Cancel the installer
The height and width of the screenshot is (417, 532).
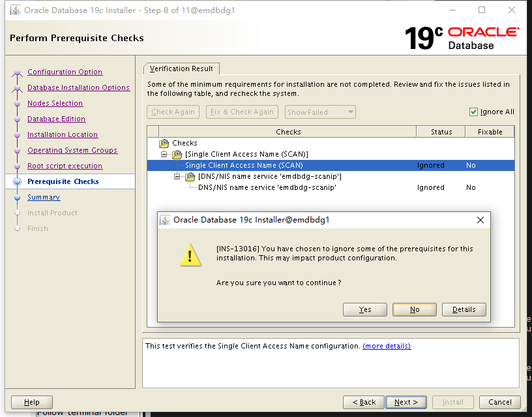tap(500, 402)
